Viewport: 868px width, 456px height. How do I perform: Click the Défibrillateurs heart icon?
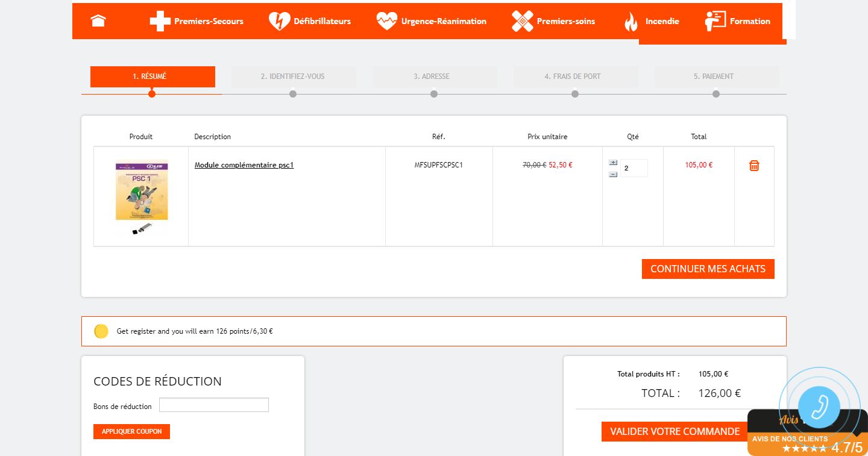coord(279,21)
